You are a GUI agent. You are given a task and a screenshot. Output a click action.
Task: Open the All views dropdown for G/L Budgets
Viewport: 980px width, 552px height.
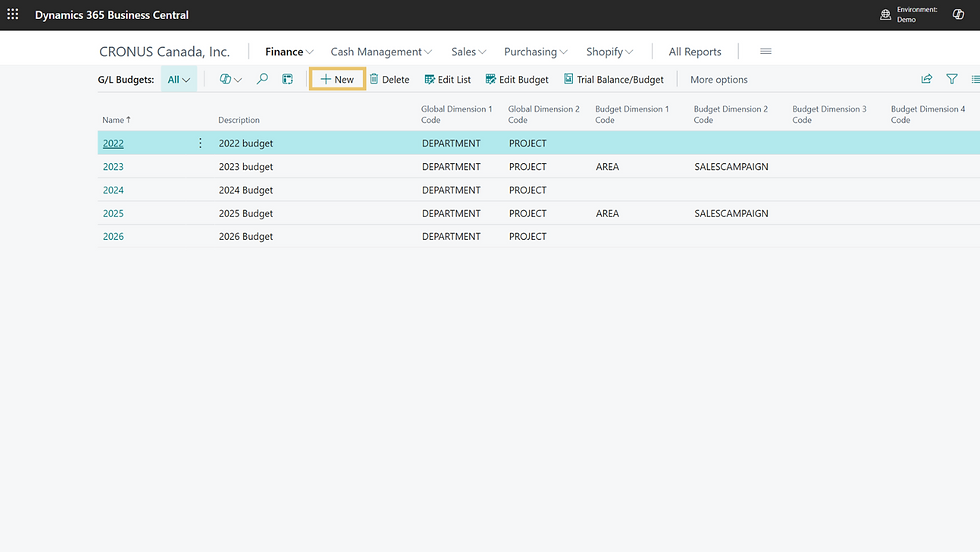(x=179, y=79)
